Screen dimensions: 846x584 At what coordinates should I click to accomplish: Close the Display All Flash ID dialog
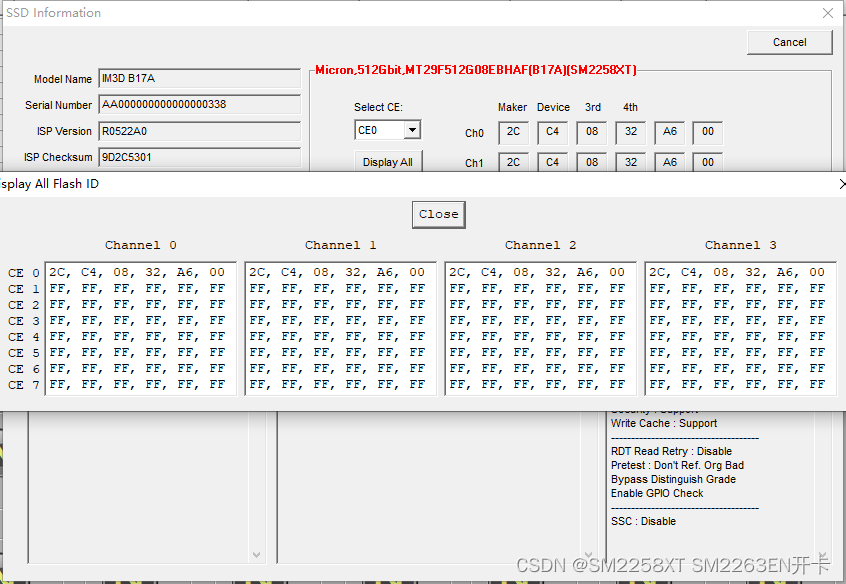click(x=439, y=214)
